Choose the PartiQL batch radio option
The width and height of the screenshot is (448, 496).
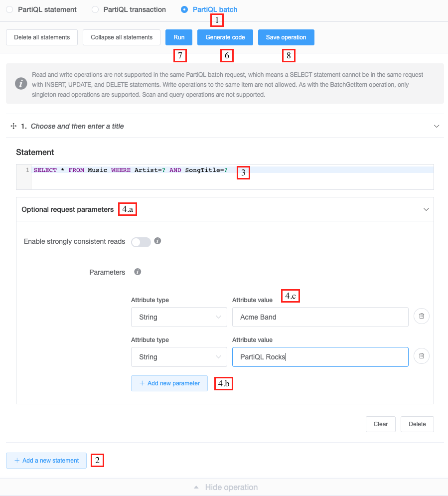tap(184, 9)
